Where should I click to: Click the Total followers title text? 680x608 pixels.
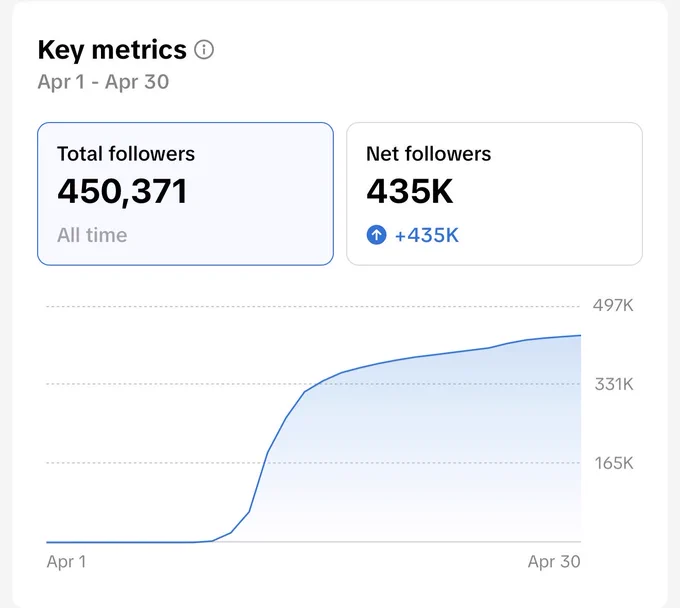click(126, 154)
